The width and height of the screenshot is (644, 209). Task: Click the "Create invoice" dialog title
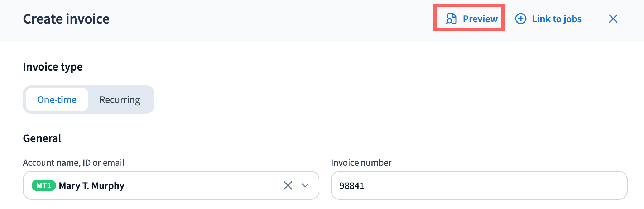click(x=66, y=19)
